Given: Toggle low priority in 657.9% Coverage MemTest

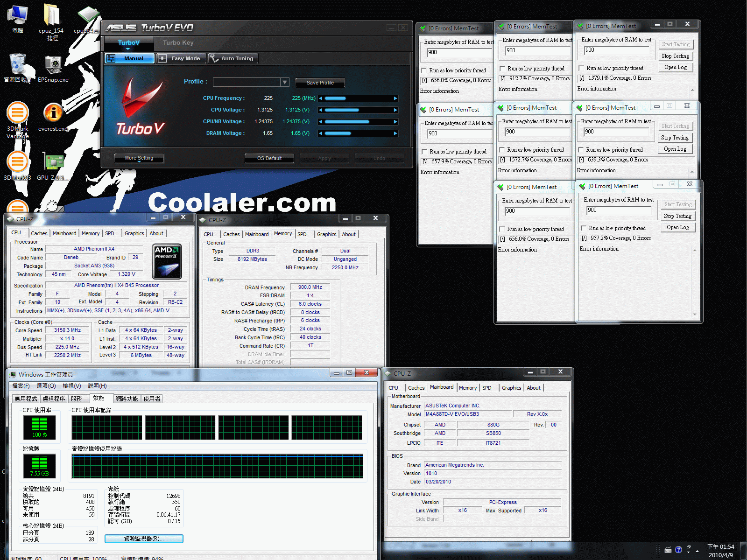Looking at the screenshot, I should [425, 152].
